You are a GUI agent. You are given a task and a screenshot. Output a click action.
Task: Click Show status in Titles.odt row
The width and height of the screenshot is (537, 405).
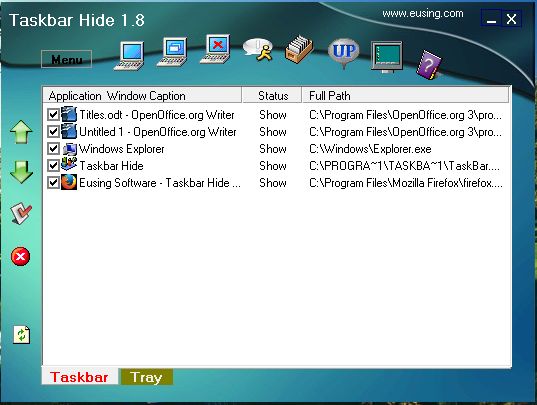(273, 115)
